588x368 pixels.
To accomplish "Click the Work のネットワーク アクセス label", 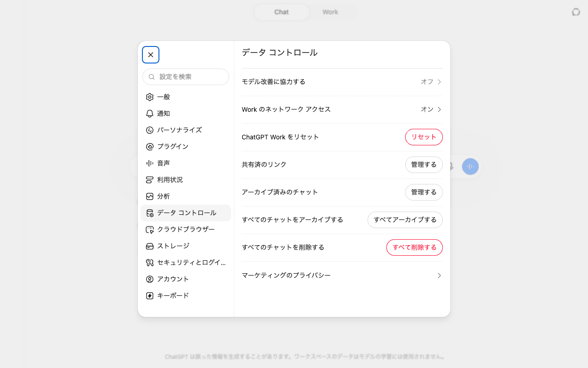I will (286, 109).
